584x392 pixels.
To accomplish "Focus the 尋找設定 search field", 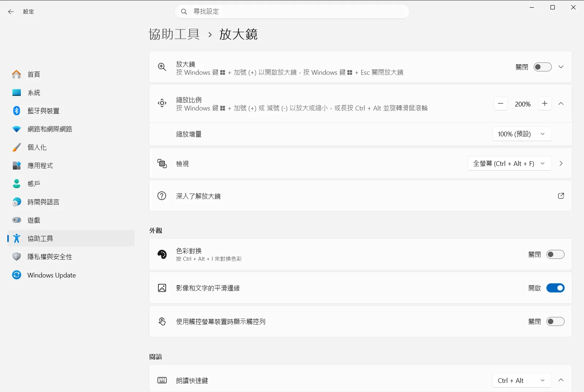I will tap(292, 12).
